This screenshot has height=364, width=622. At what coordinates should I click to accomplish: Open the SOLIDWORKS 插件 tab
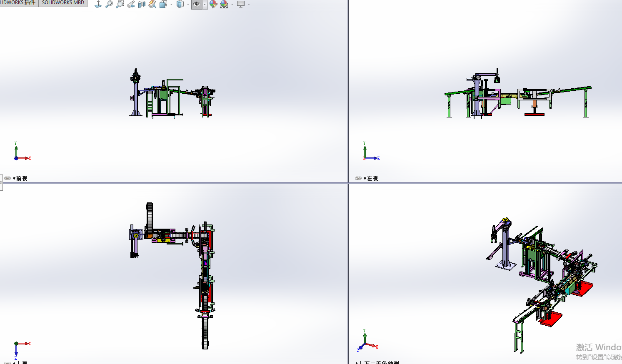[x=19, y=3]
